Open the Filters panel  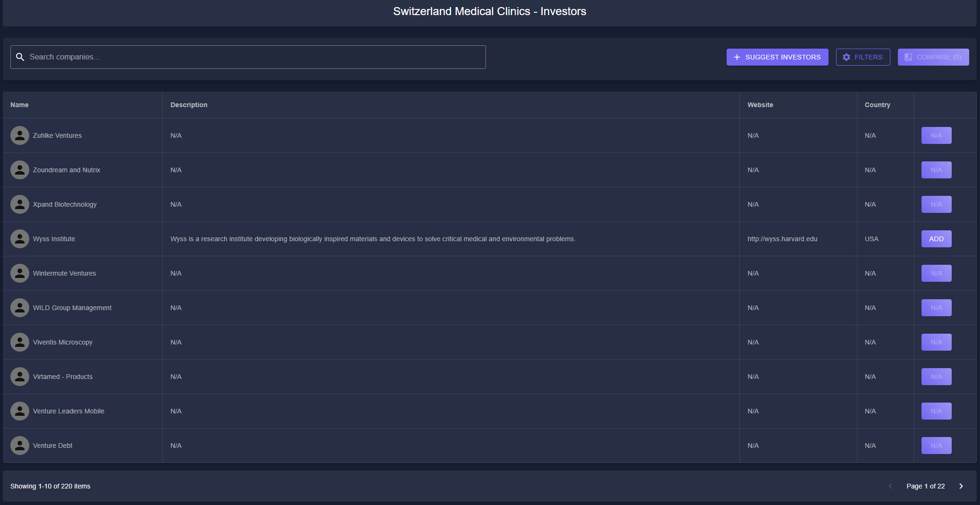click(x=863, y=57)
